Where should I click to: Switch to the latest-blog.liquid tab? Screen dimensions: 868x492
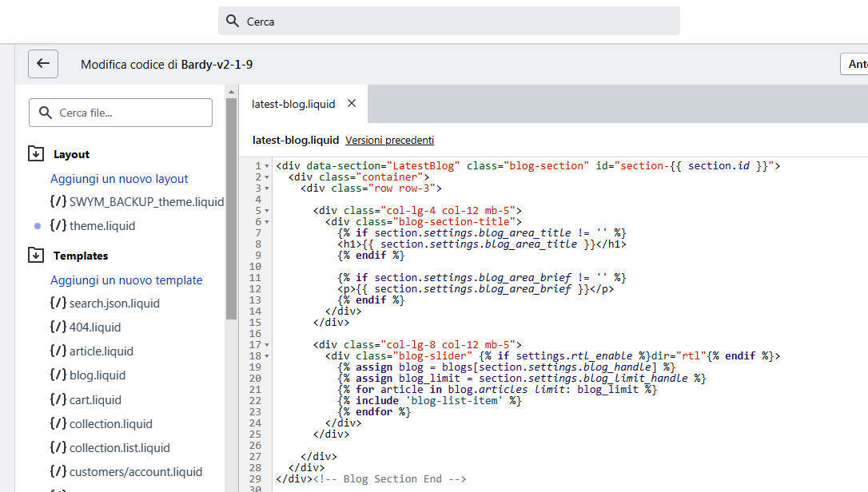coord(293,104)
